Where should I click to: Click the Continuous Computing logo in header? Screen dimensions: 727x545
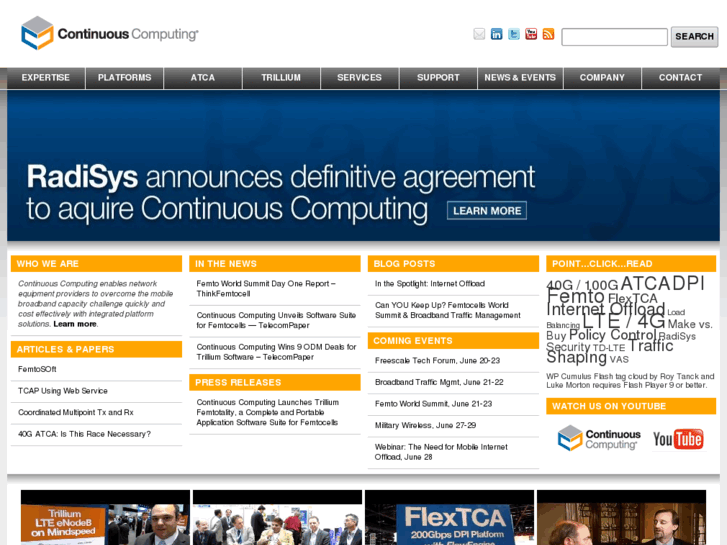pyautogui.click(x=109, y=33)
